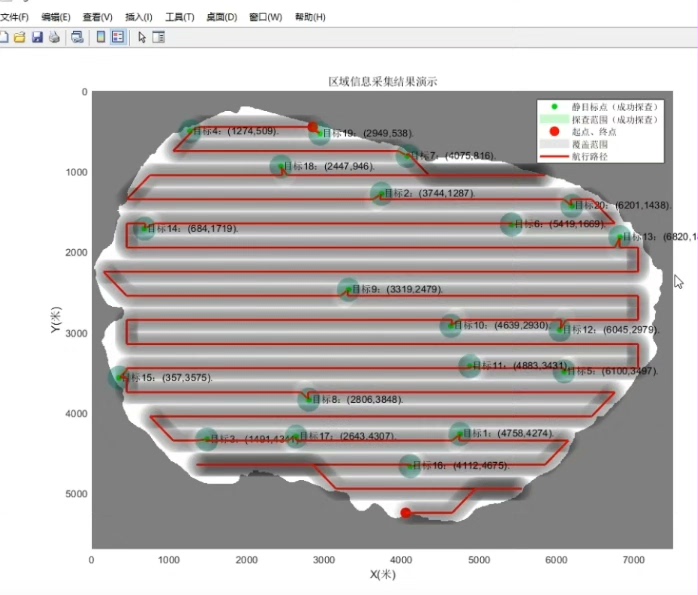Viewport: 698px width, 595px height.
Task: Click the red start point near 目标19
Action: (313, 127)
